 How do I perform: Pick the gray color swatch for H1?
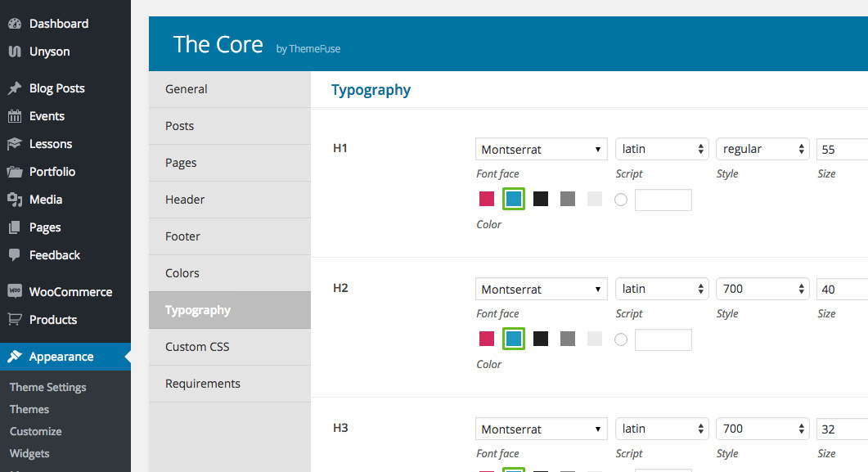568,200
